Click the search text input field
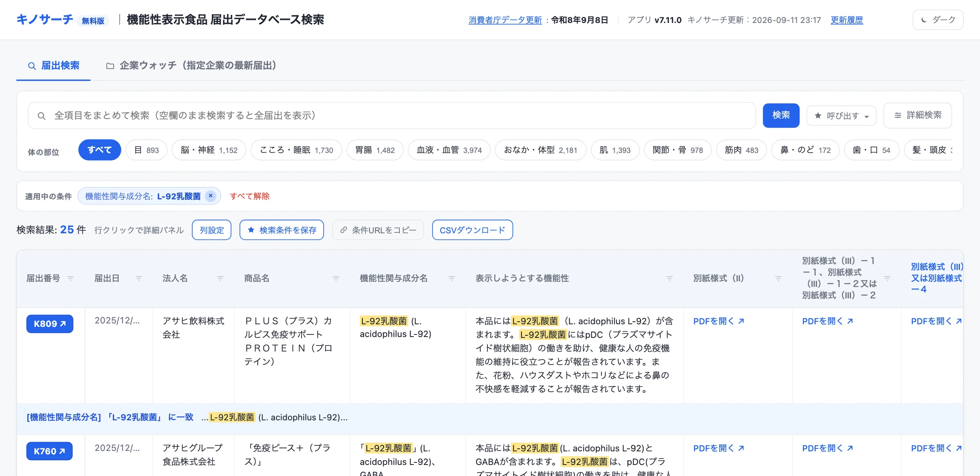 (x=392, y=116)
